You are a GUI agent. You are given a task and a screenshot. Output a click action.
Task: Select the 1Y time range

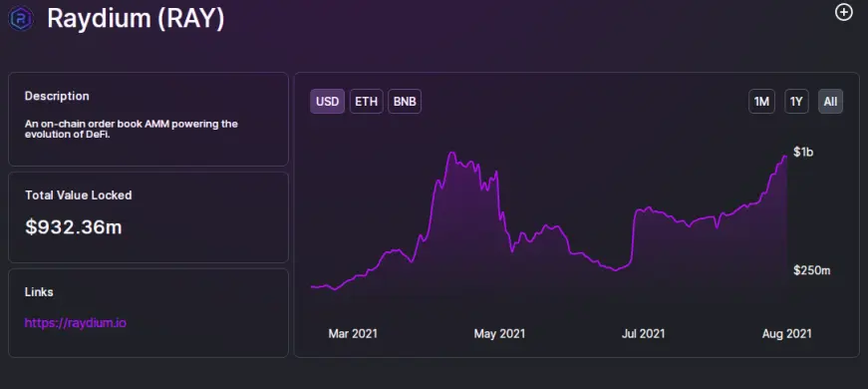(x=796, y=102)
